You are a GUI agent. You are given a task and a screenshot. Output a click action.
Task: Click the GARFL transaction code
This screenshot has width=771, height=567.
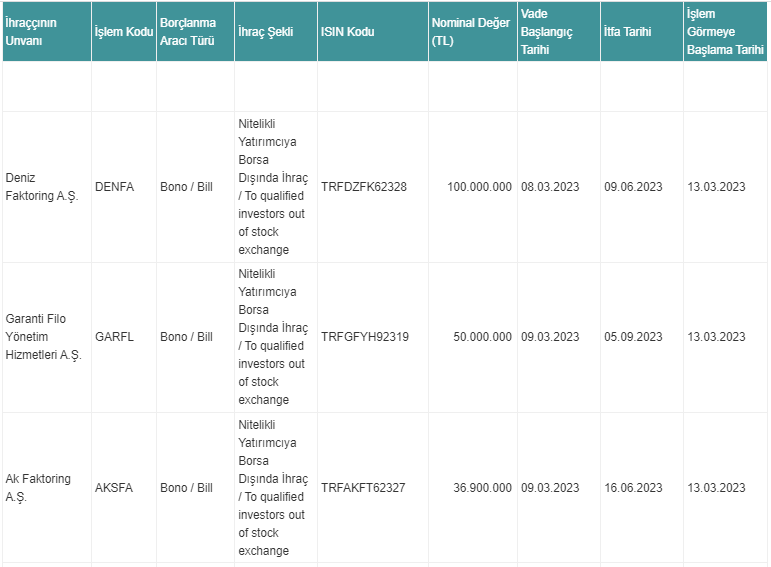click(x=114, y=337)
